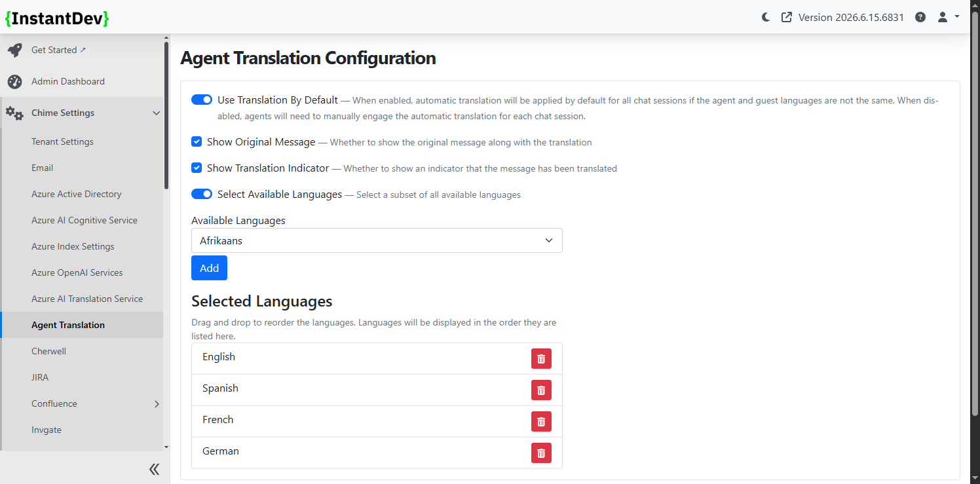
Task: Open external link icon beside Version
Action: 787,18
